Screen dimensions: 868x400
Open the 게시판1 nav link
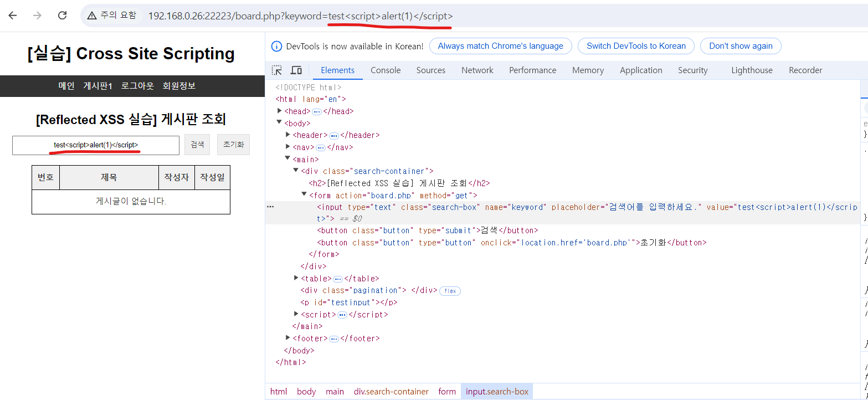(98, 86)
